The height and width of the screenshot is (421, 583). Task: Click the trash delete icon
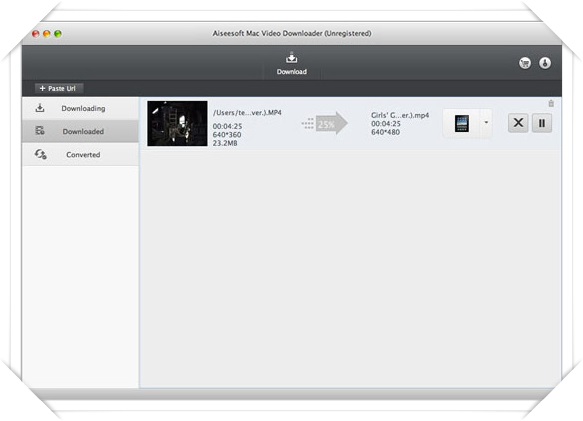(x=551, y=103)
